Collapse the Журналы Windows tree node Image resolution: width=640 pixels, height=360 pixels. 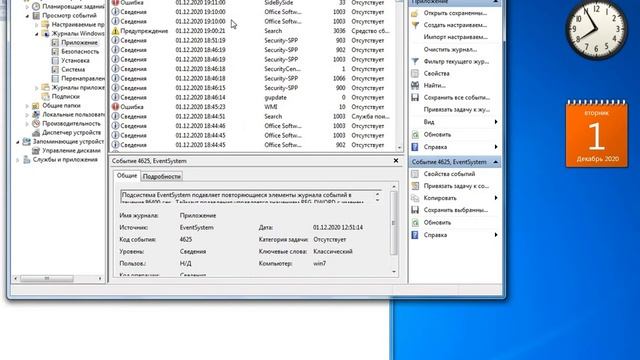point(37,34)
